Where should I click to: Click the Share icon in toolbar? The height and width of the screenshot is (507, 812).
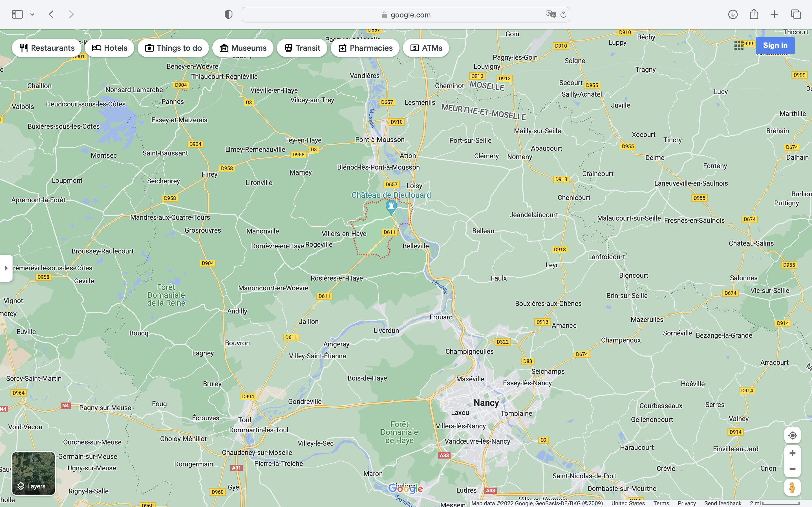[754, 14]
